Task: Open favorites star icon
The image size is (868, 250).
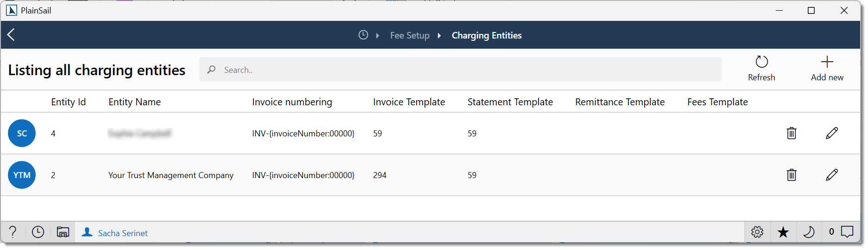Action: click(x=783, y=232)
